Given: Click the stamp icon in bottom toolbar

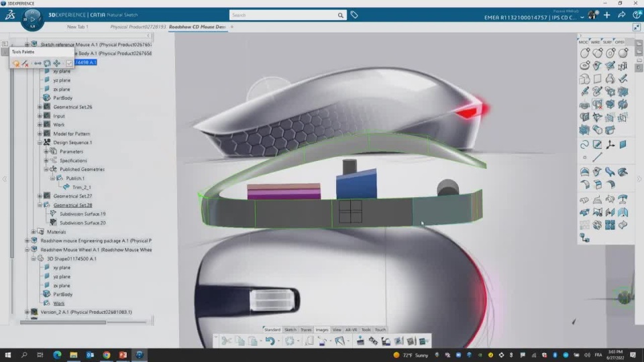Looking at the screenshot, I should pos(360,341).
